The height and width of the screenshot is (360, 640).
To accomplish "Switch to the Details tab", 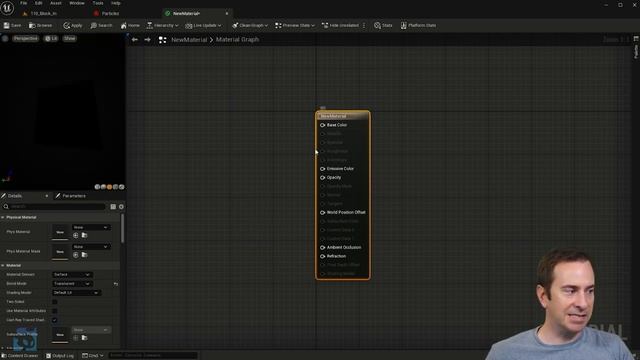I will (15, 196).
